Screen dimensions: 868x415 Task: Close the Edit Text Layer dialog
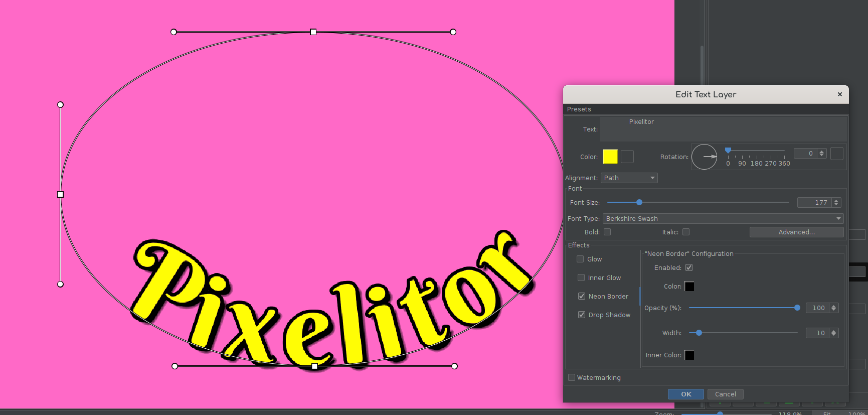pyautogui.click(x=840, y=94)
